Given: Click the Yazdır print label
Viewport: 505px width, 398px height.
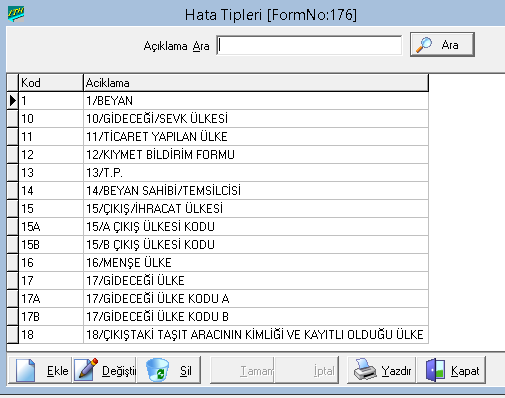Looking at the screenshot, I should 396,370.
